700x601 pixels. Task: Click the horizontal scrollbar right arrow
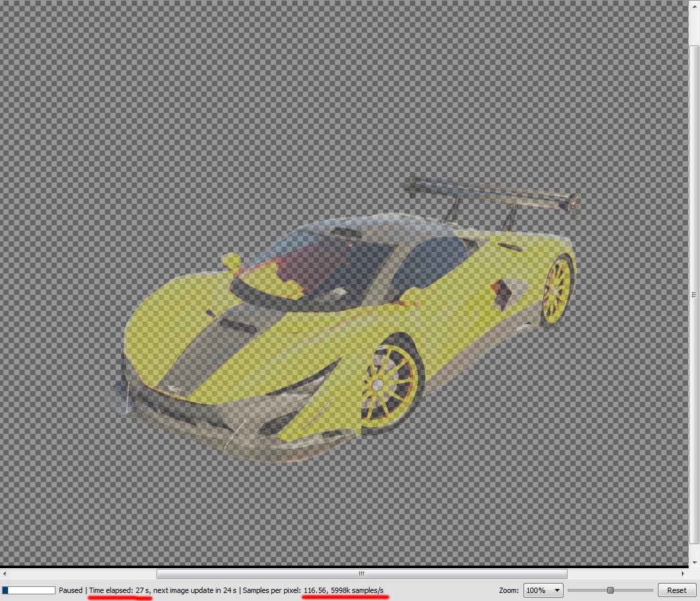pos(684,574)
